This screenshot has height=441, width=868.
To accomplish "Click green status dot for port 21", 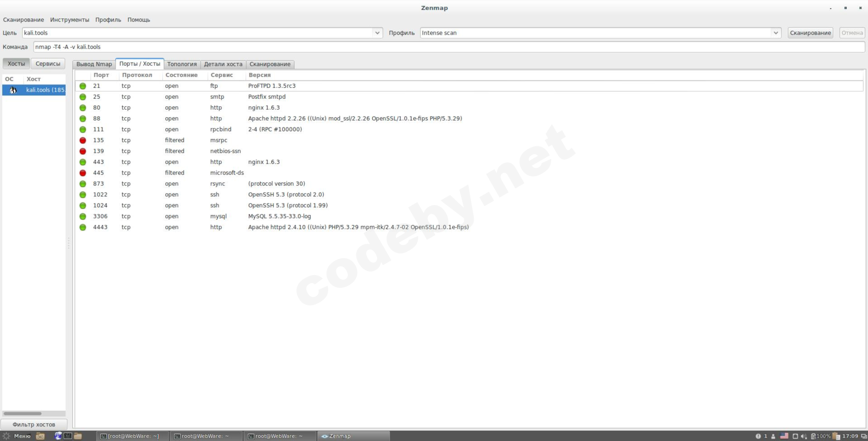I will point(82,86).
